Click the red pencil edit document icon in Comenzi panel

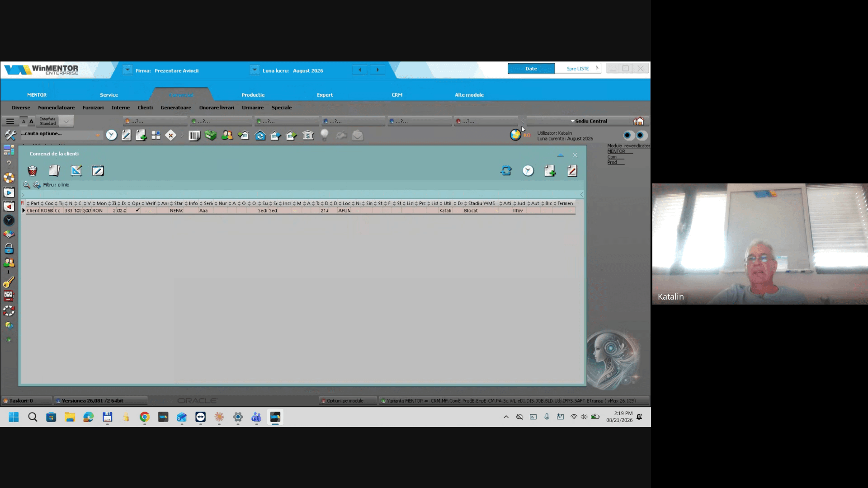click(x=572, y=171)
